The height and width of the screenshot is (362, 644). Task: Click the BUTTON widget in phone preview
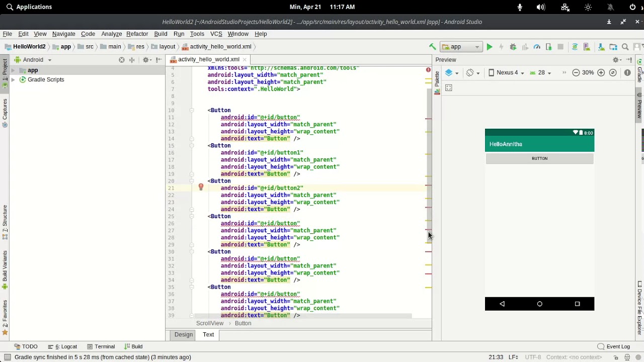pos(539,159)
